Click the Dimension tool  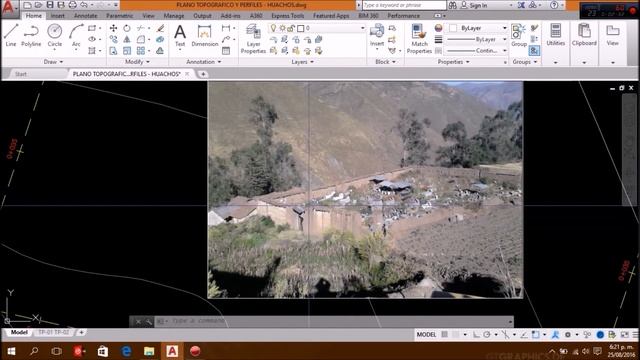tap(204, 35)
